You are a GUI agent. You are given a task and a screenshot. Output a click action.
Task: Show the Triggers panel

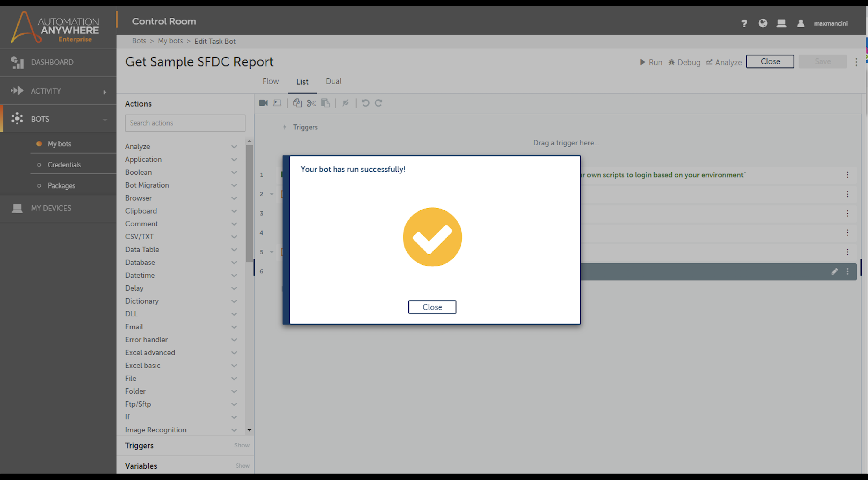coord(242,445)
